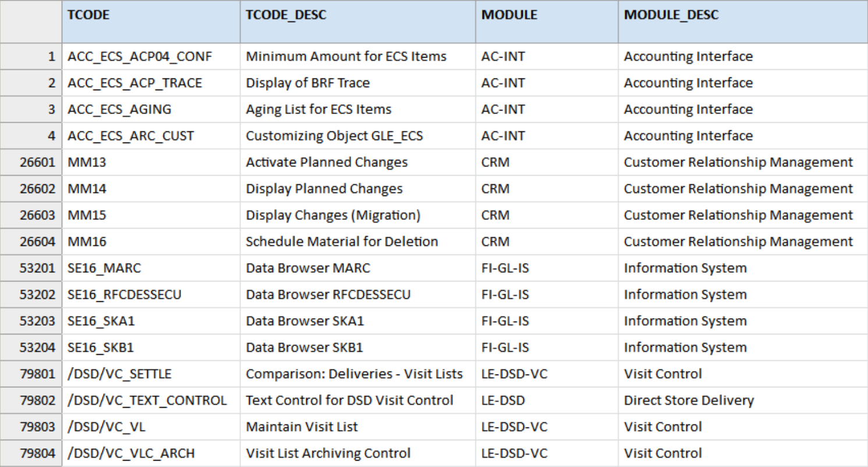The image size is (868, 467).
Task: Click the TCODE column header
Action: (150, 22)
